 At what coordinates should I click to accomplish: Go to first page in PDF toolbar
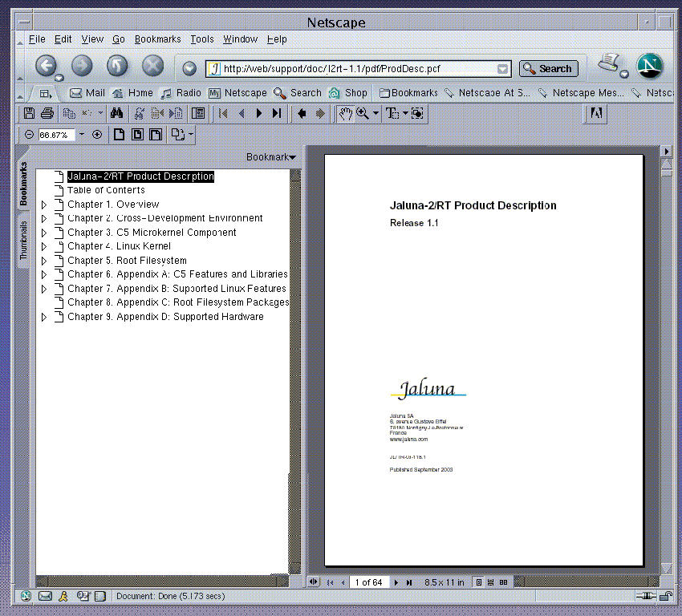pyautogui.click(x=223, y=113)
